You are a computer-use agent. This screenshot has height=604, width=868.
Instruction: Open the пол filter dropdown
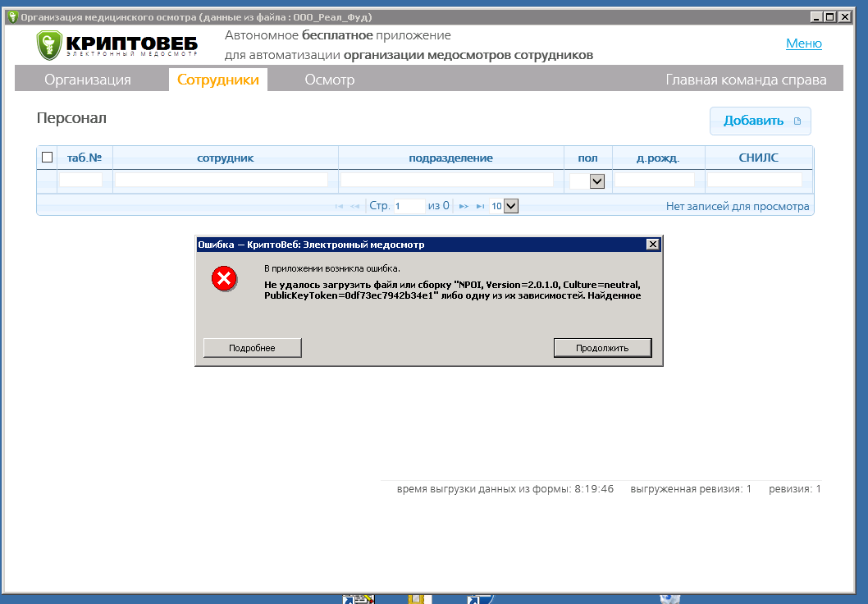click(596, 181)
